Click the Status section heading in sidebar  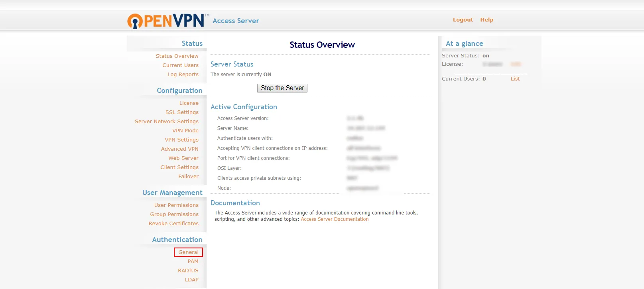click(x=192, y=43)
